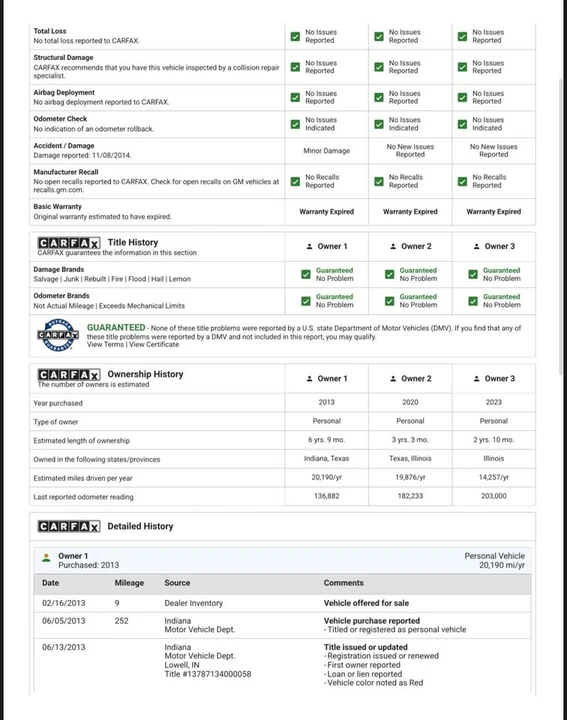Click the Indiana, Texas states cell
The width and height of the screenshot is (567, 720).
pyautogui.click(x=326, y=459)
